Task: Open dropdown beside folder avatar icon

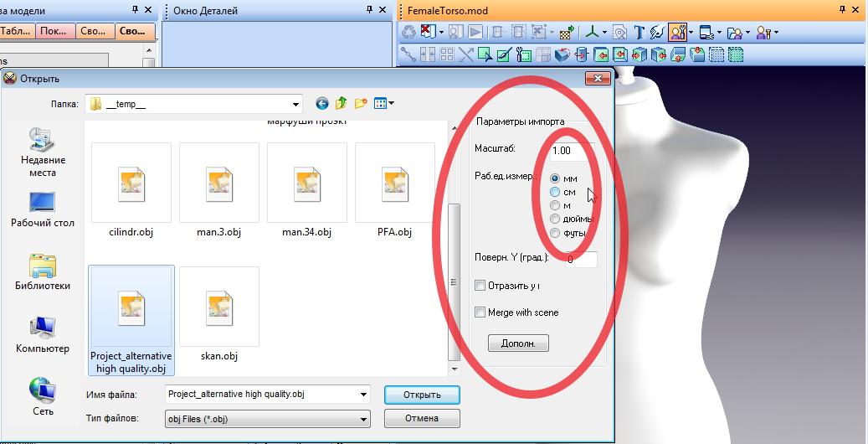Action: coord(747,32)
